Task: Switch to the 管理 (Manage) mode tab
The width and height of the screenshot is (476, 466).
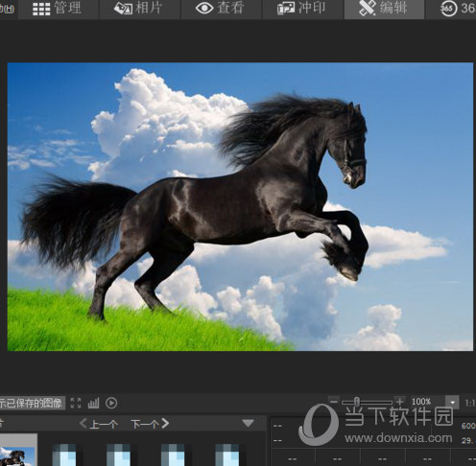Action: pyautogui.click(x=58, y=9)
